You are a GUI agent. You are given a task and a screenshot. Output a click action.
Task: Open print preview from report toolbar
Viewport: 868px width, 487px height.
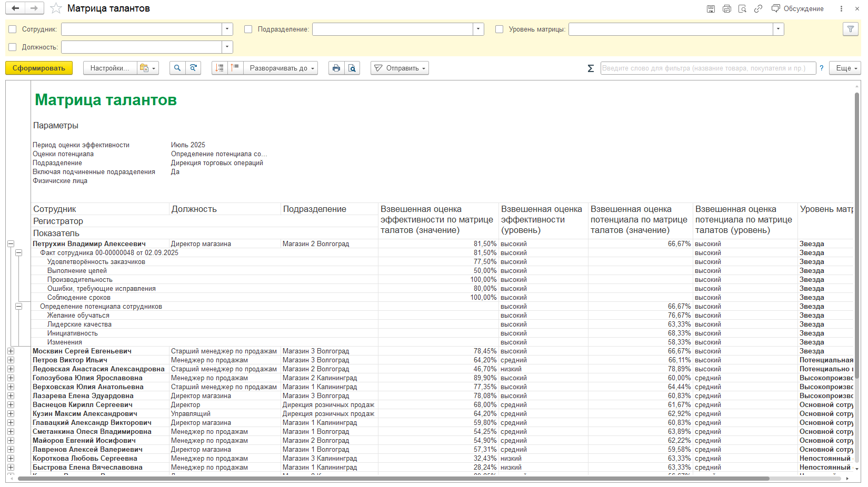(x=352, y=68)
